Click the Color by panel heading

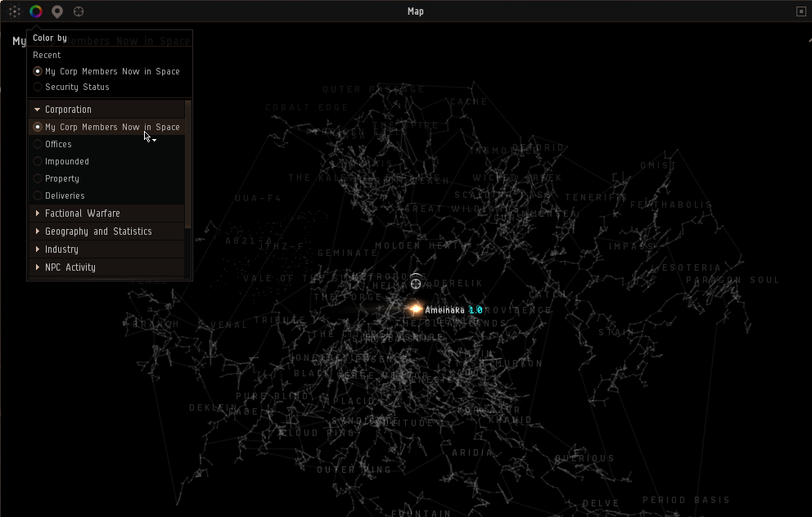click(50, 38)
